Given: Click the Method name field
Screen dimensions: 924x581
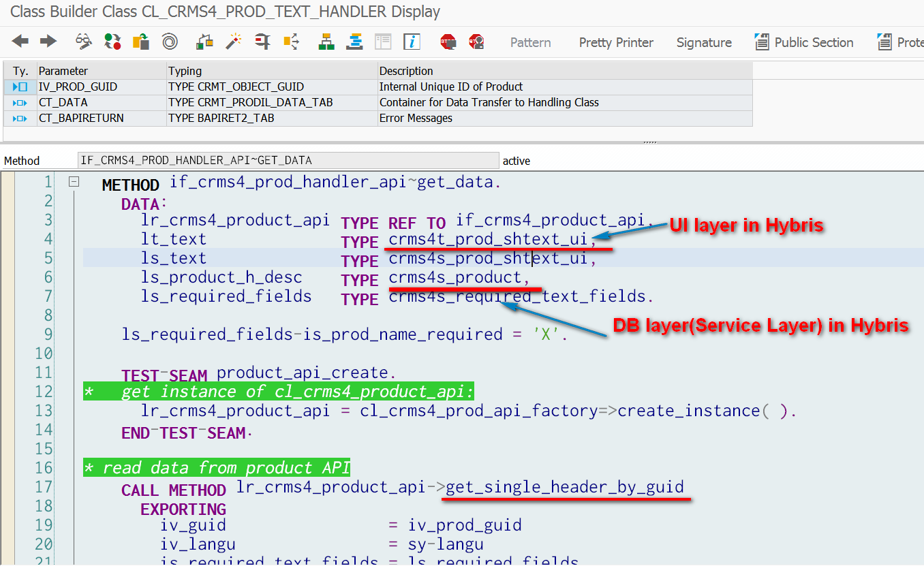Looking at the screenshot, I should 288,161.
